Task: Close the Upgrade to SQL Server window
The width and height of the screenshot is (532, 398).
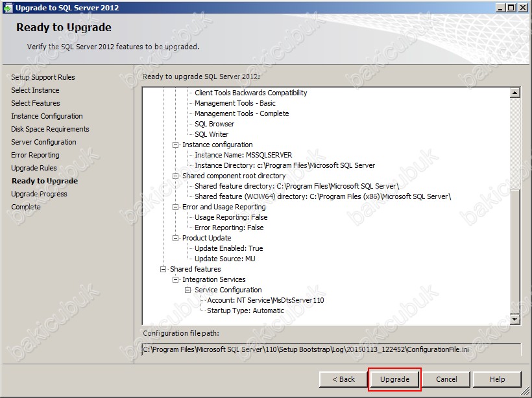Action: click(x=523, y=8)
